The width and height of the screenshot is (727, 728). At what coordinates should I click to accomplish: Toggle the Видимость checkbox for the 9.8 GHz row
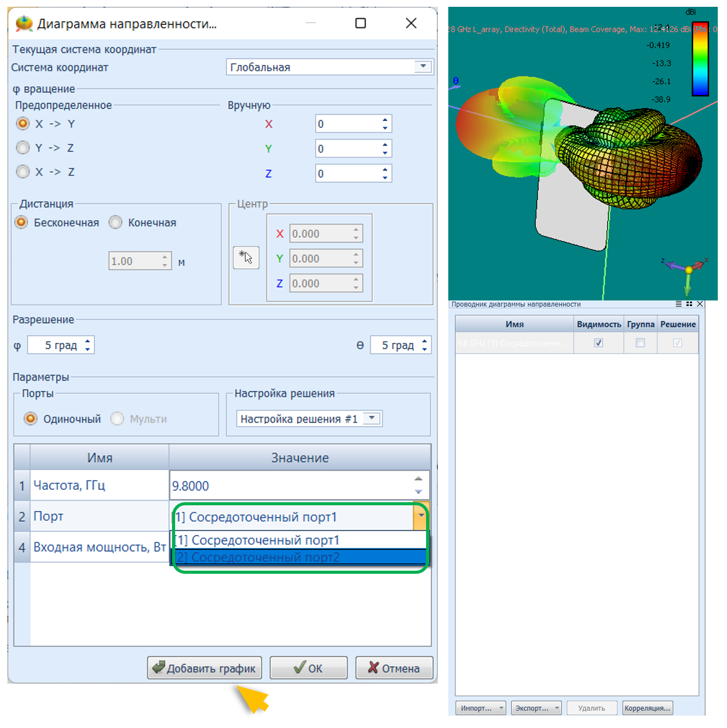(x=598, y=343)
